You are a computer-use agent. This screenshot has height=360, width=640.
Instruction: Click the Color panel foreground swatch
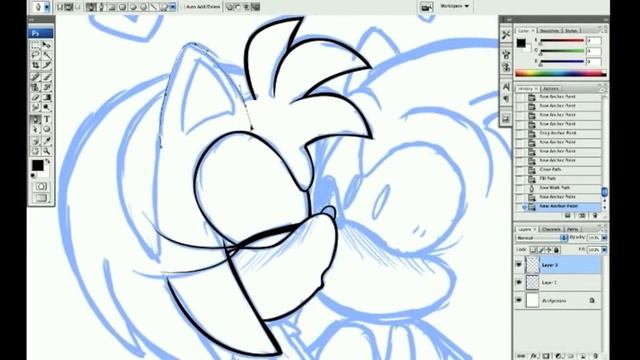point(521,43)
